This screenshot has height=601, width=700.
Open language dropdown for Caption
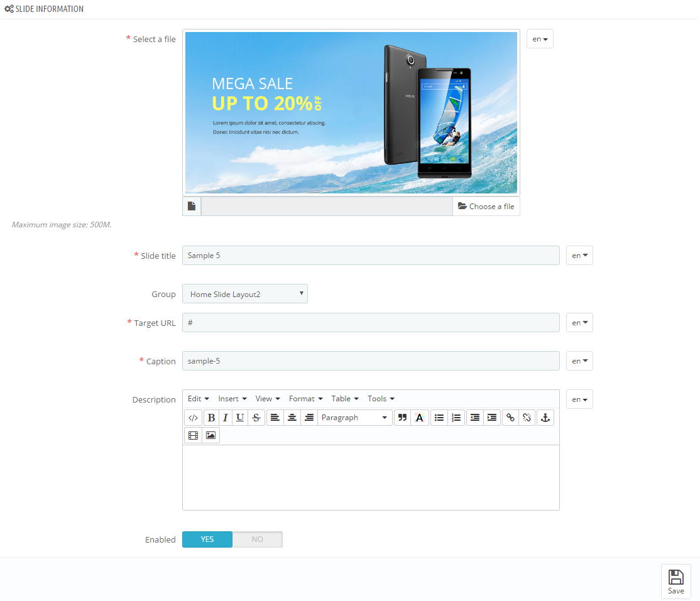(x=579, y=361)
